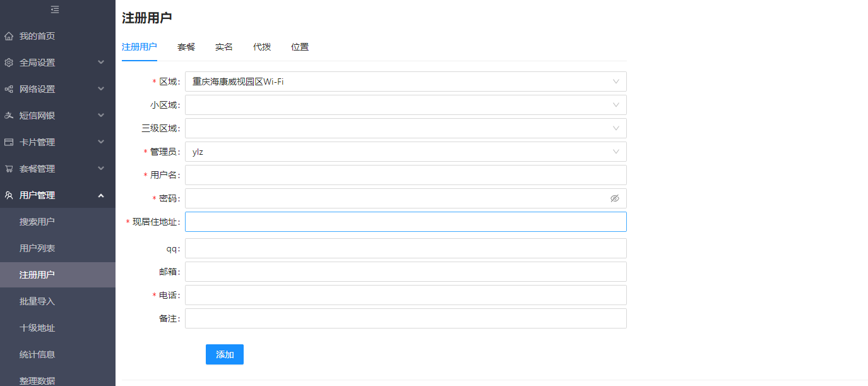
Task: Click the user icon beside 用户管理
Action: coord(9,195)
